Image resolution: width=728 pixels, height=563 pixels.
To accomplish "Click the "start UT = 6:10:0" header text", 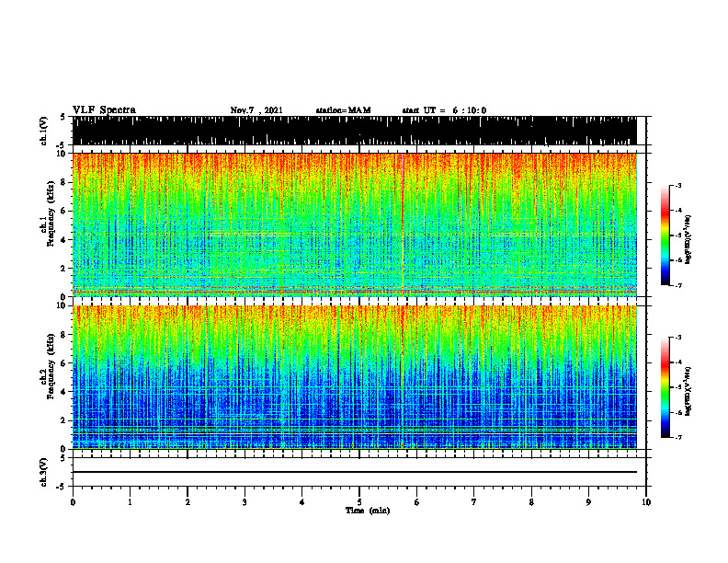I will 444,110.
